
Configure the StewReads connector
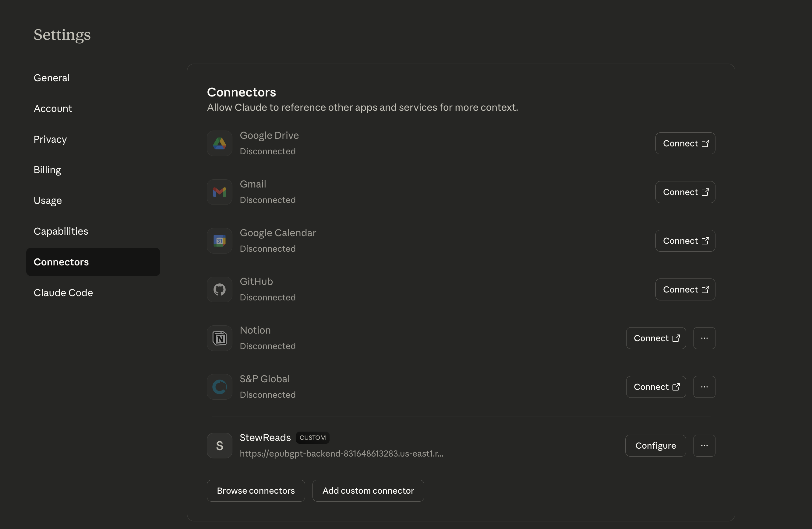[655, 446]
